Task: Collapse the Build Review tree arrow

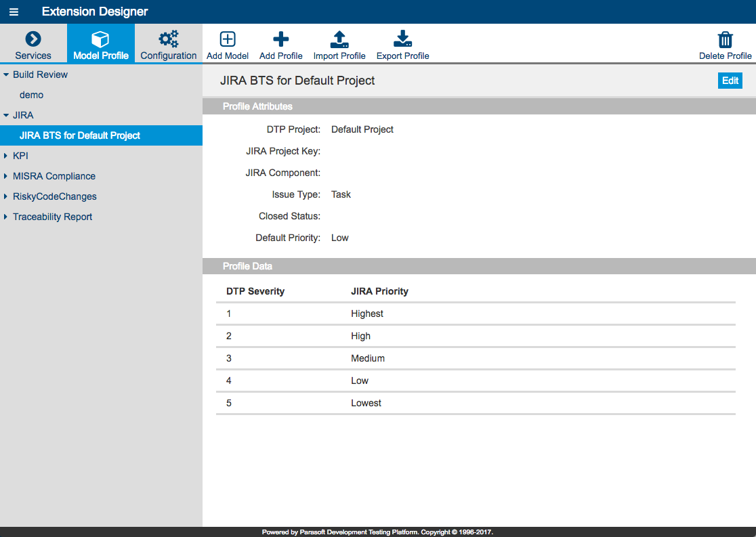Action: coord(6,74)
